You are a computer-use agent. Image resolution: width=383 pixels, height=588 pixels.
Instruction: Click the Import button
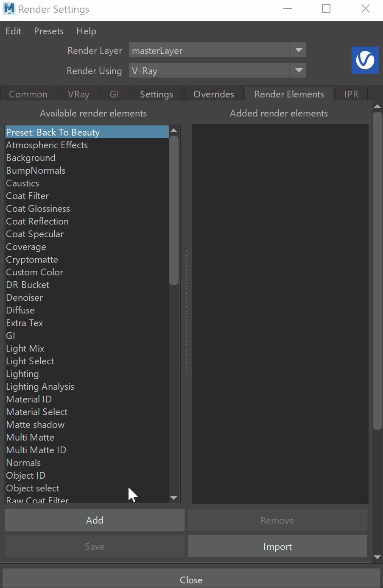coord(277,546)
